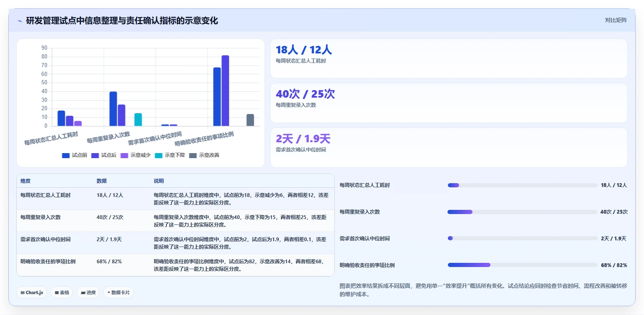Click 明确验收责任的事项比例 in the table's first column
644x315 pixels.
(48, 261)
